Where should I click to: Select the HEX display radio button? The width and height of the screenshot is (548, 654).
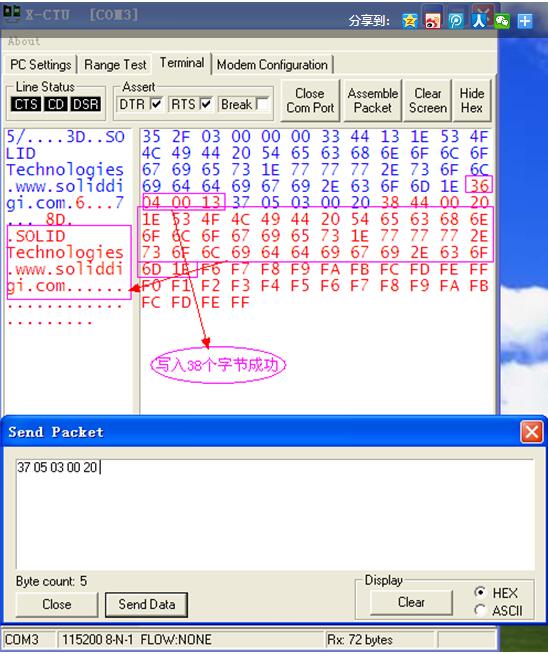480,592
